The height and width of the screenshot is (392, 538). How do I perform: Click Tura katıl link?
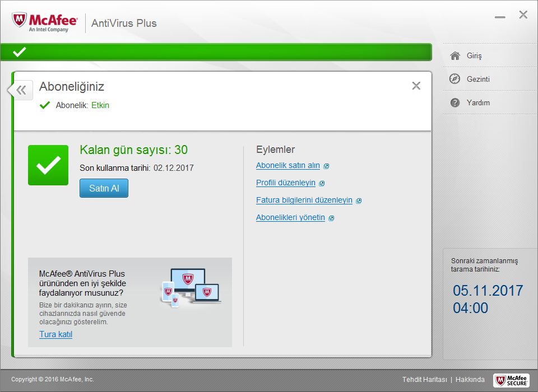click(x=55, y=334)
